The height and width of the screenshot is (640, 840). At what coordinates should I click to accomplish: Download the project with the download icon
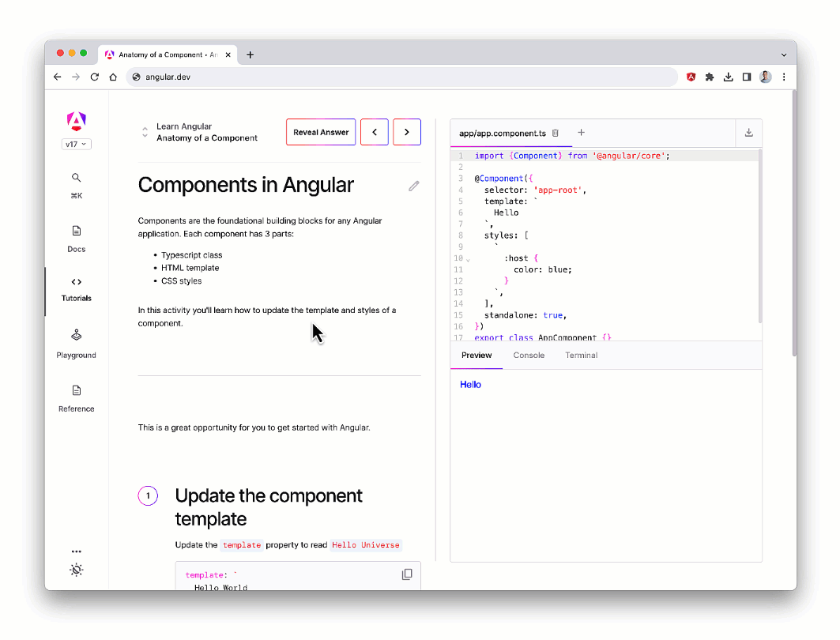[x=748, y=133]
